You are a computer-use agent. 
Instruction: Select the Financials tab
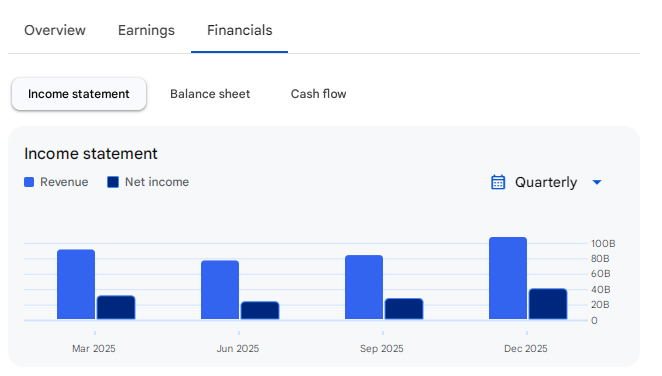tap(239, 30)
